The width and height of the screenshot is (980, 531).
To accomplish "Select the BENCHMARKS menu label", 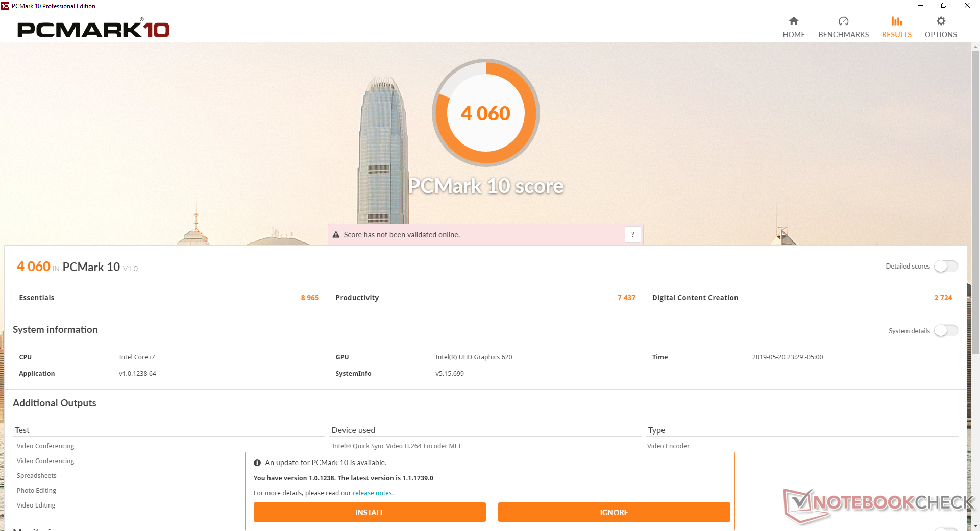I will pos(843,35).
